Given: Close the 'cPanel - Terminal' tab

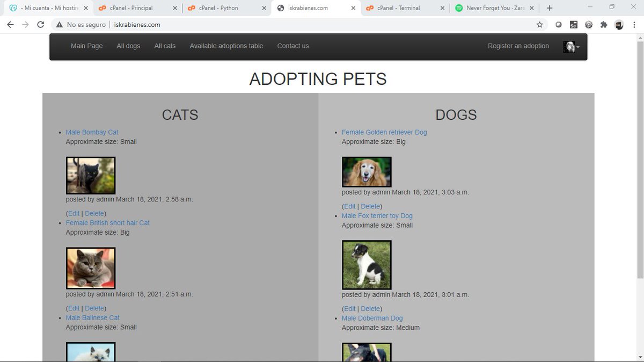Looking at the screenshot, I should click(442, 8).
